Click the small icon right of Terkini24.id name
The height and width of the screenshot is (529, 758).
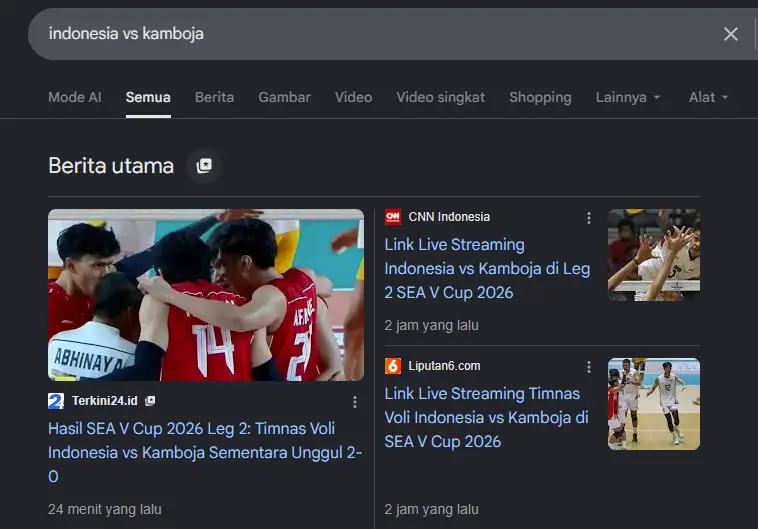150,401
